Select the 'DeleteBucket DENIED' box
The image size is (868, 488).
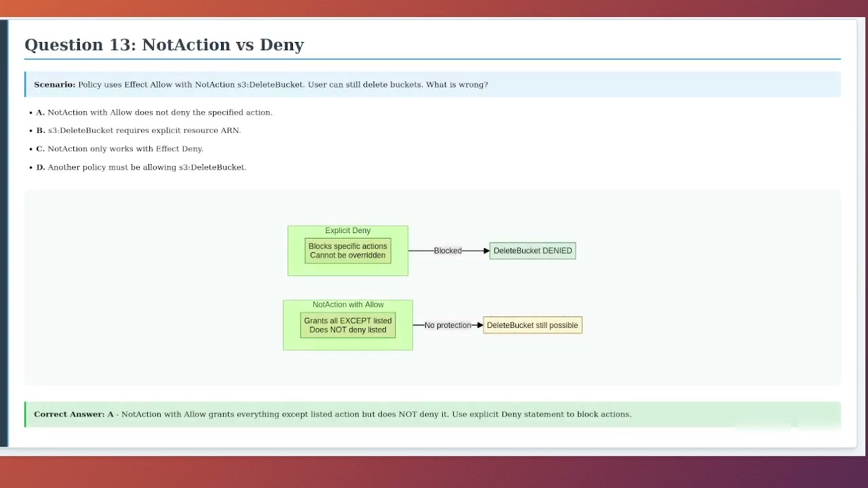coord(533,251)
